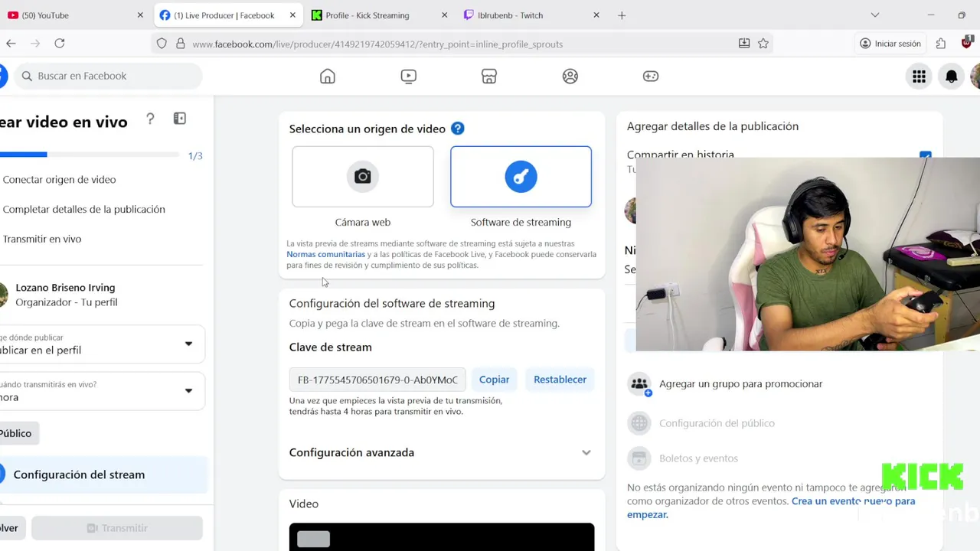
Task: Open the when-to-broadcast Ahora dropdown
Action: [102, 391]
